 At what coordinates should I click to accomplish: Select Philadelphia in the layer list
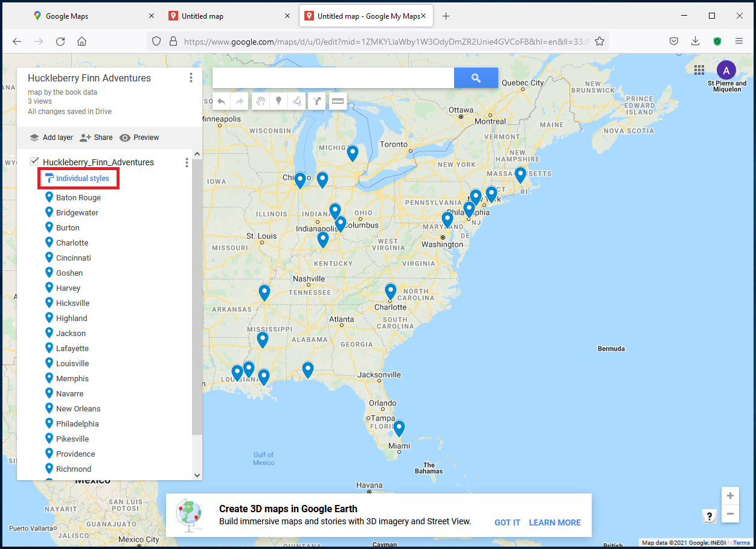coord(77,424)
